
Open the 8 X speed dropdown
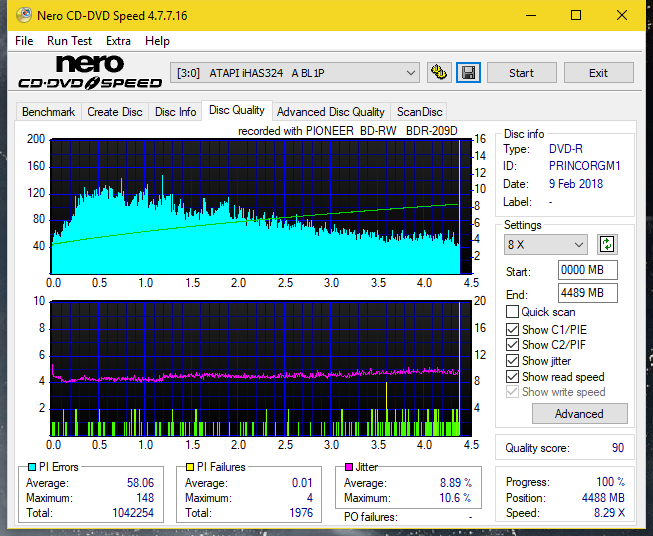(x=546, y=244)
